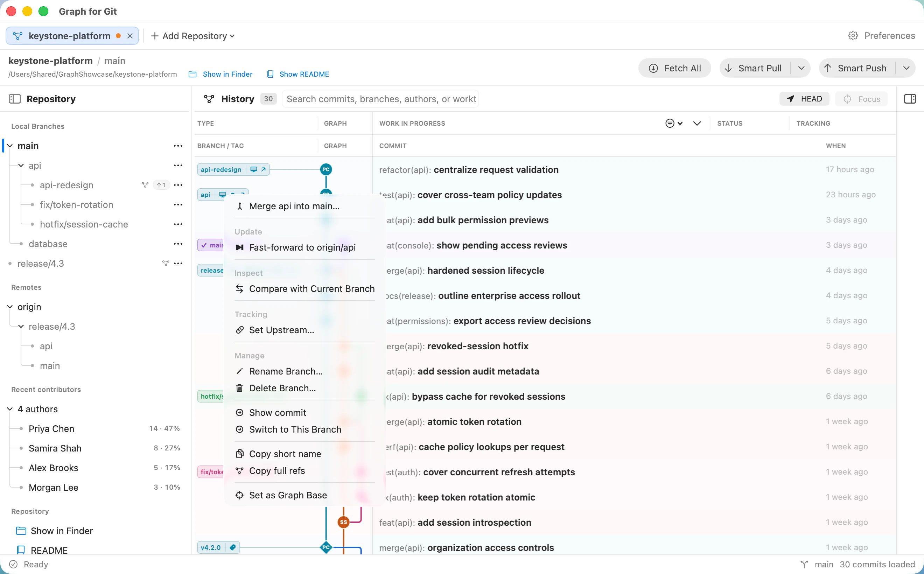924x574 pixels.
Task: Click the Show in Finder folder icon in sidebar
Action: pos(21,530)
